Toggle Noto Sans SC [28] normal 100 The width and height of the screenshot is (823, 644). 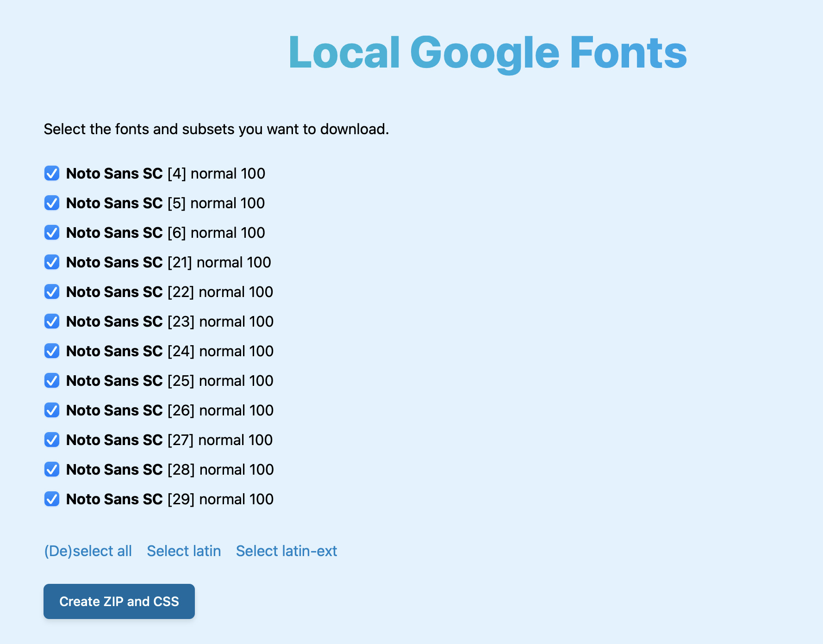[x=51, y=470]
